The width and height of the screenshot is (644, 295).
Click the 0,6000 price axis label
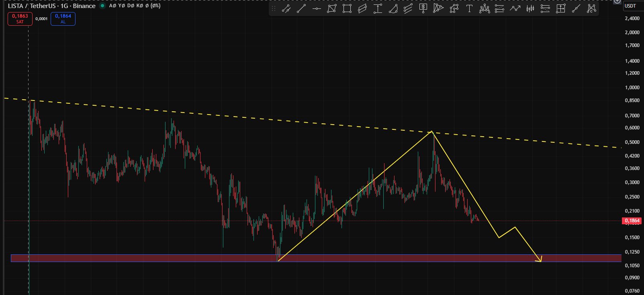(632, 128)
